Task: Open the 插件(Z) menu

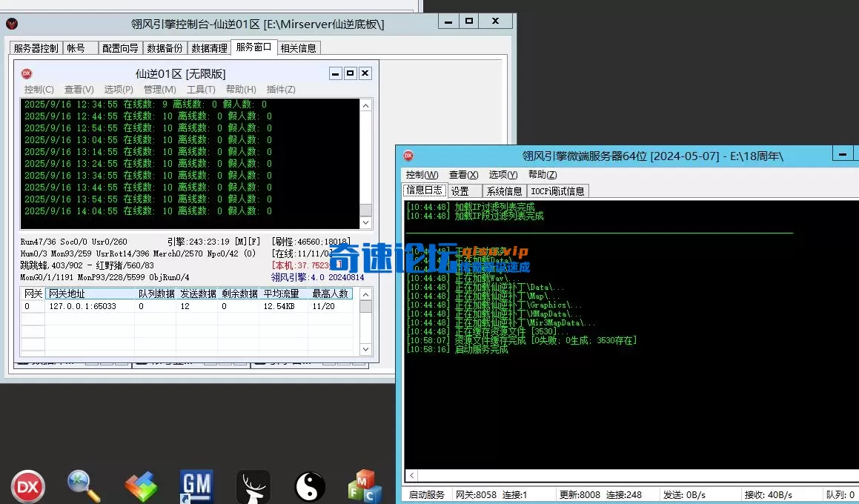Action: coord(281,90)
